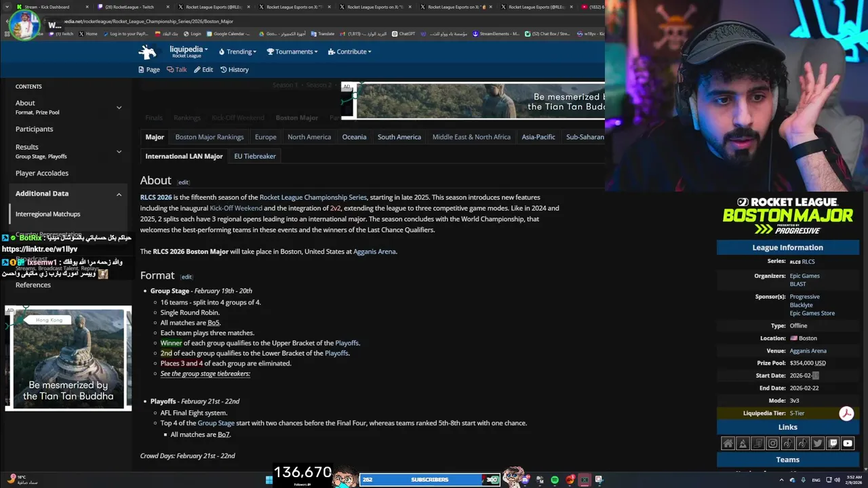Click the red Adobe PDF floating icon
Viewport: 868px width, 488px height.
click(846, 413)
